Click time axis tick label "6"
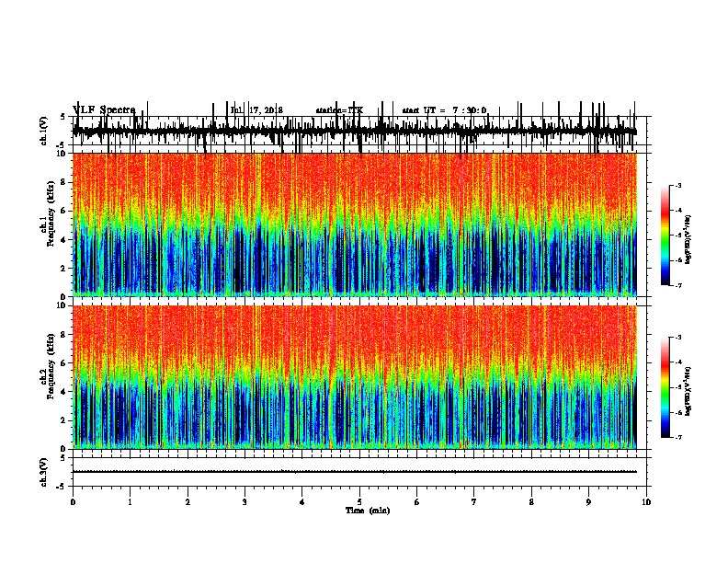 click(x=416, y=502)
